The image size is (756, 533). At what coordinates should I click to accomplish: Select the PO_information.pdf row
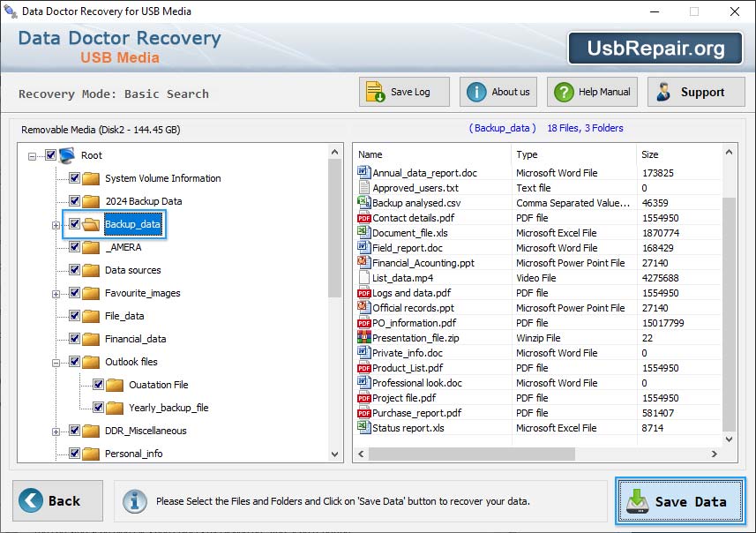pos(539,323)
